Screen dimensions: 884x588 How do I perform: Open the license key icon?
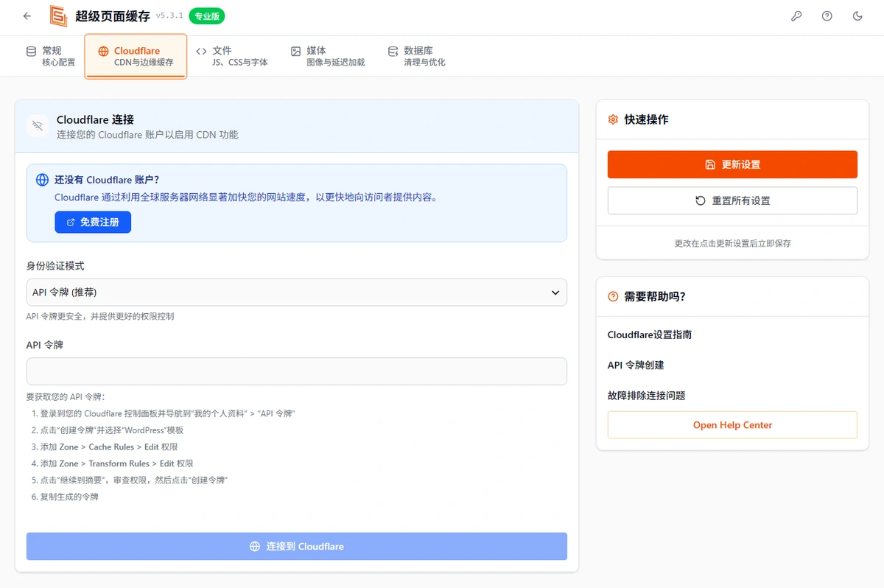[796, 15]
